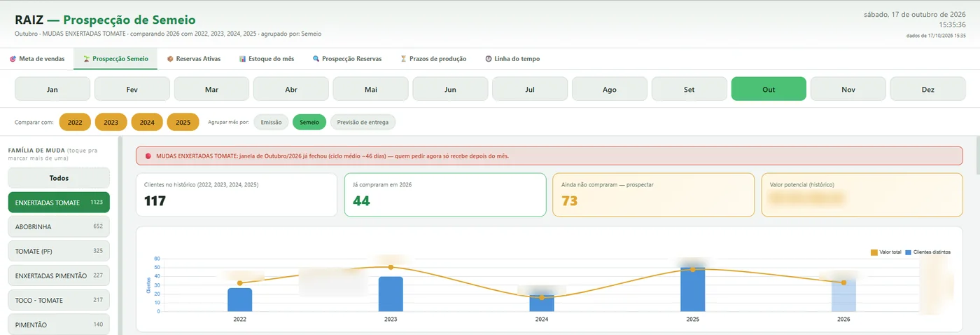The height and width of the screenshot is (335, 980).
Task: Toggle comparison year 2024
Action: pyautogui.click(x=147, y=122)
